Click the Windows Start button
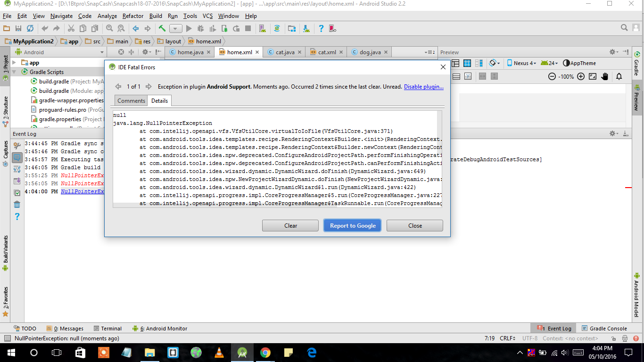The height and width of the screenshot is (362, 644). (10, 353)
